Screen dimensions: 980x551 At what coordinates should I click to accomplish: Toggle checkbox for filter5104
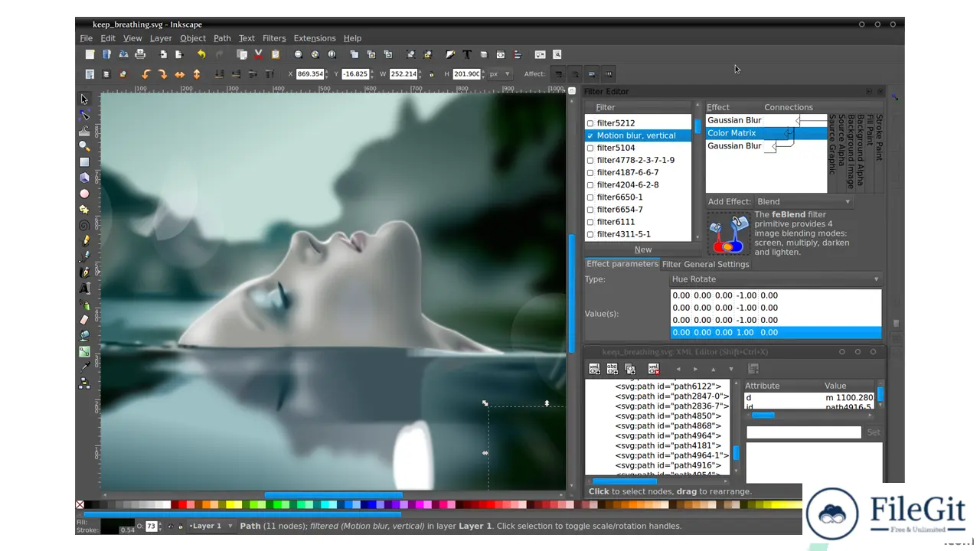click(x=590, y=148)
